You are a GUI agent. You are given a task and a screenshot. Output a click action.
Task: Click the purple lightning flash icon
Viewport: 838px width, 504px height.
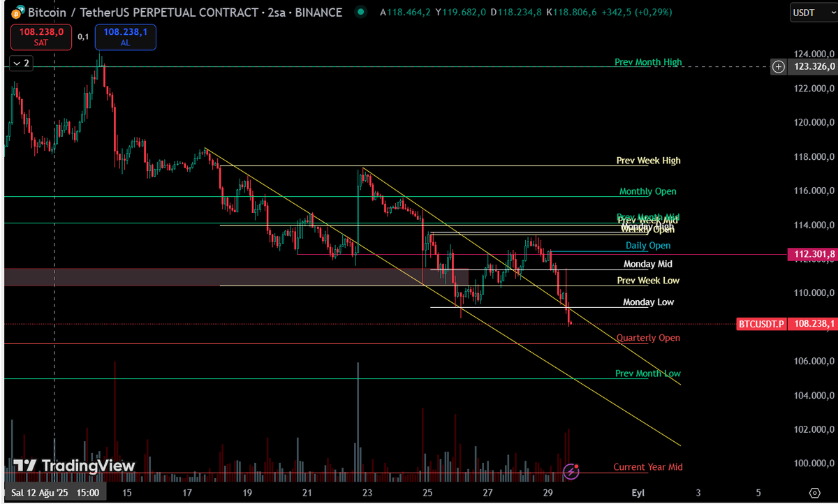click(571, 472)
